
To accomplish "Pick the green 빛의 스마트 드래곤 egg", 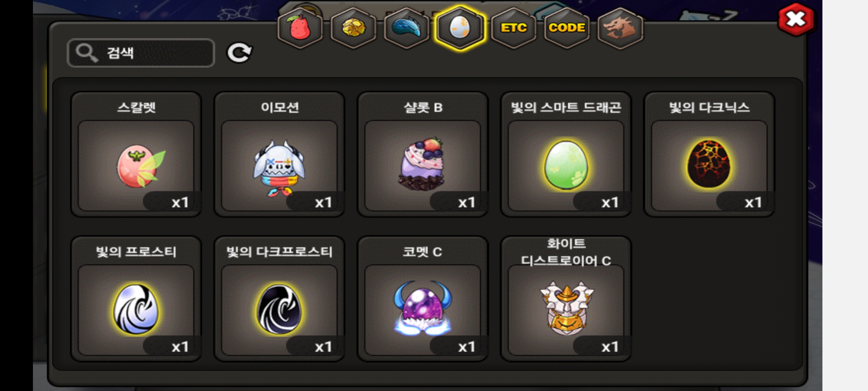I will (566, 155).
